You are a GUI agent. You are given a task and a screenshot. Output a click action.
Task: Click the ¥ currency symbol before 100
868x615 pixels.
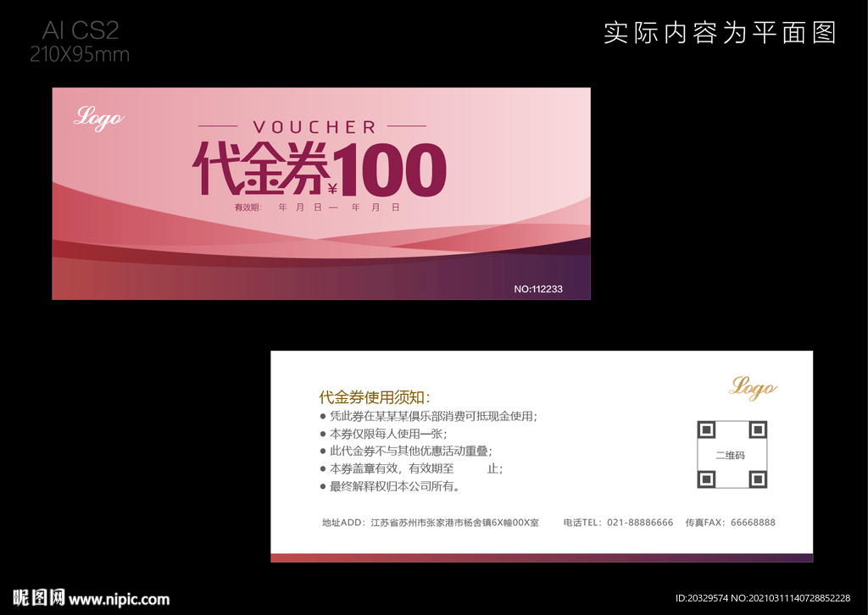(x=332, y=190)
